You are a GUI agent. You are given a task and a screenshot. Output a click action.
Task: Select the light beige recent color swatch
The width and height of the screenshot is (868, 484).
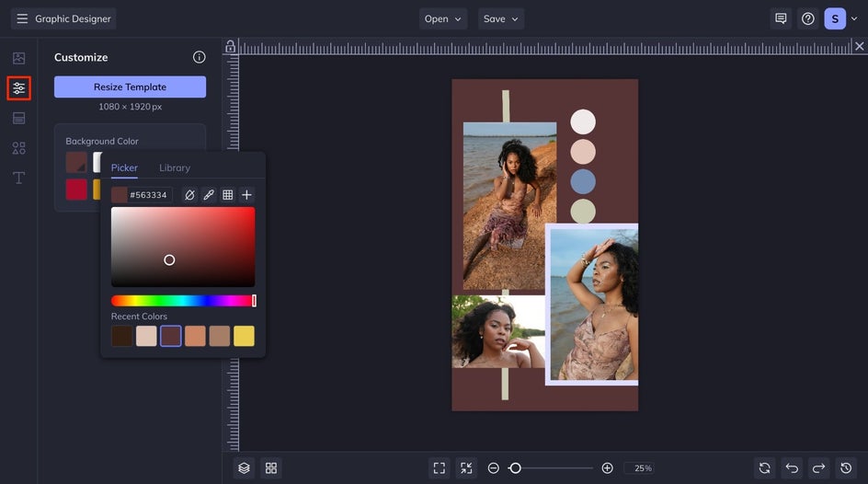(x=146, y=336)
